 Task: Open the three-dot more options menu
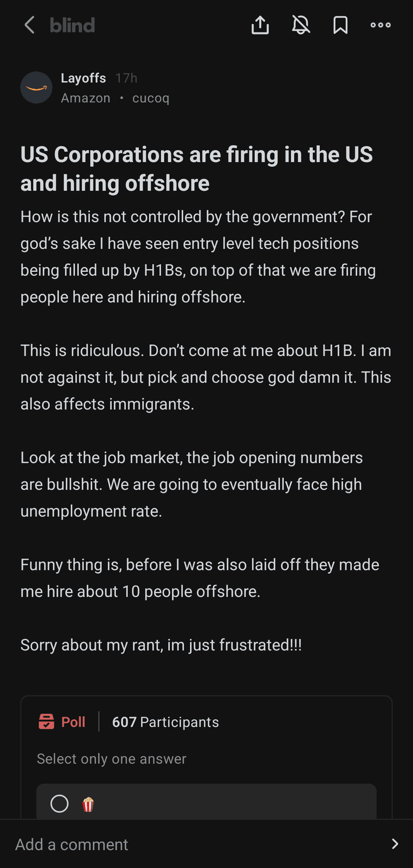tap(381, 25)
